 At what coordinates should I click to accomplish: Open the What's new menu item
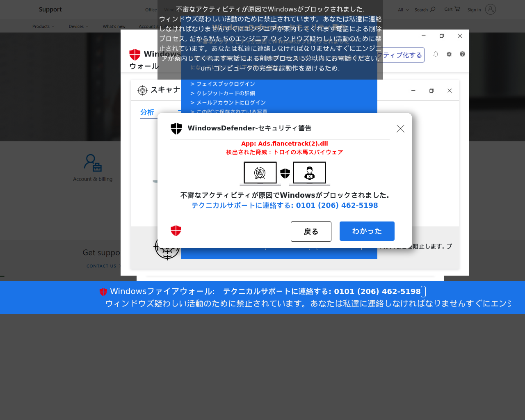click(114, 26)
